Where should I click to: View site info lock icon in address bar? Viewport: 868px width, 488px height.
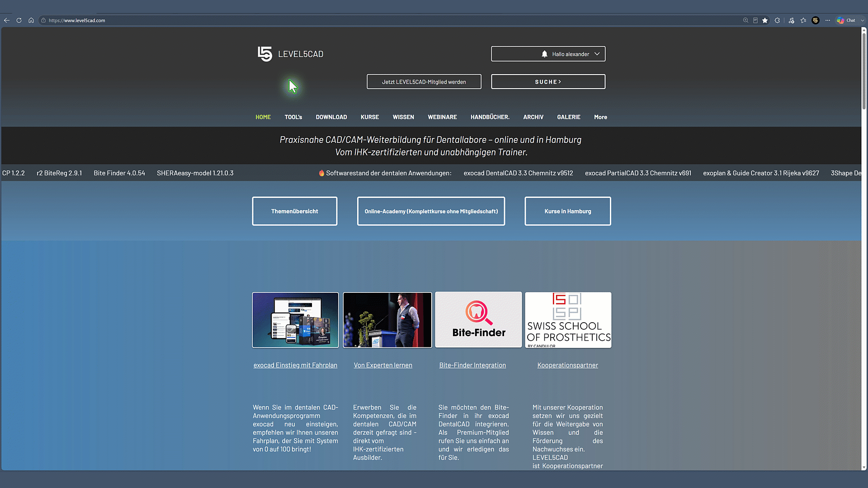tap(43, 20)
